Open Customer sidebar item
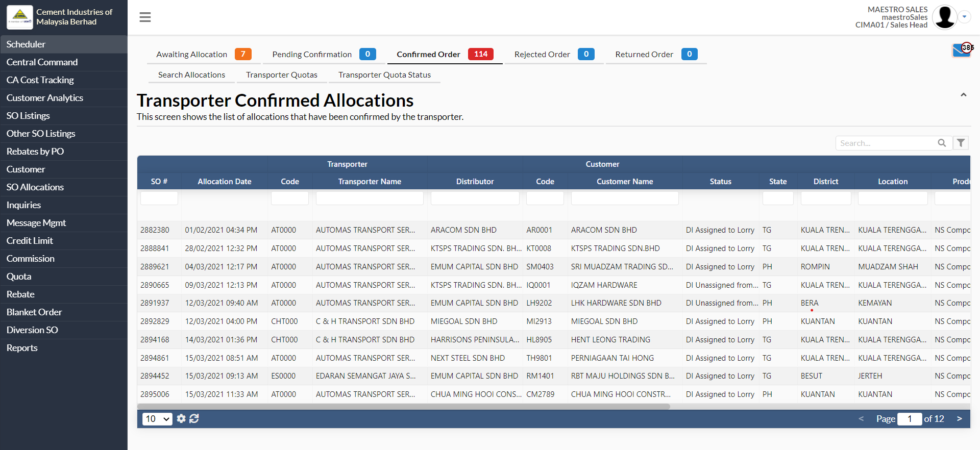The image size is (980, 450). pos(64,169)
